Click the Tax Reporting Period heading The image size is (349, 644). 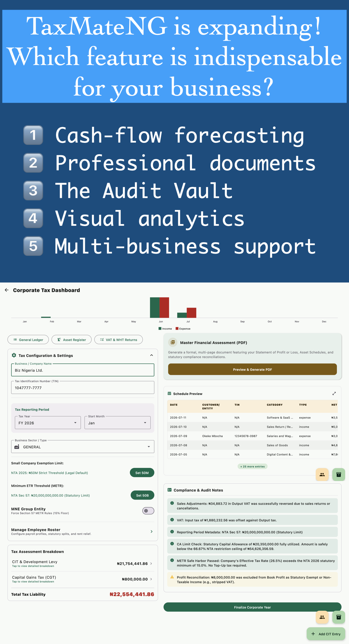[32, 409]
